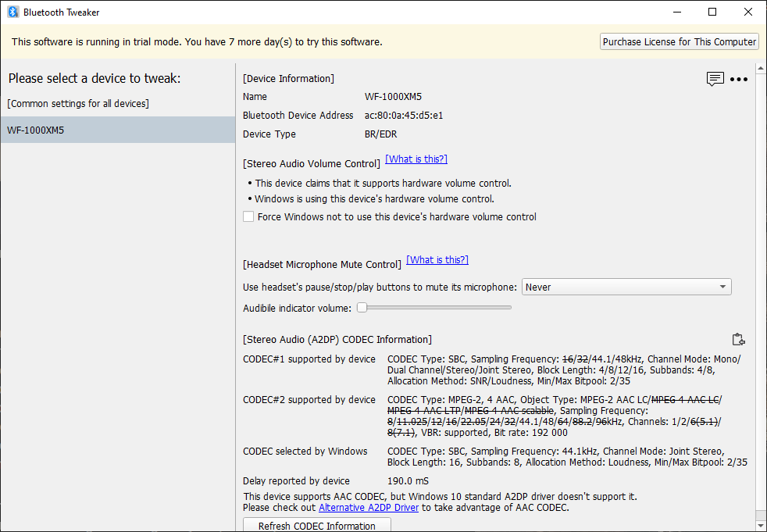Click the trial mode notice text
This screenshot has width=767, height=532.
pyautogui.click(x=197, y=41)
